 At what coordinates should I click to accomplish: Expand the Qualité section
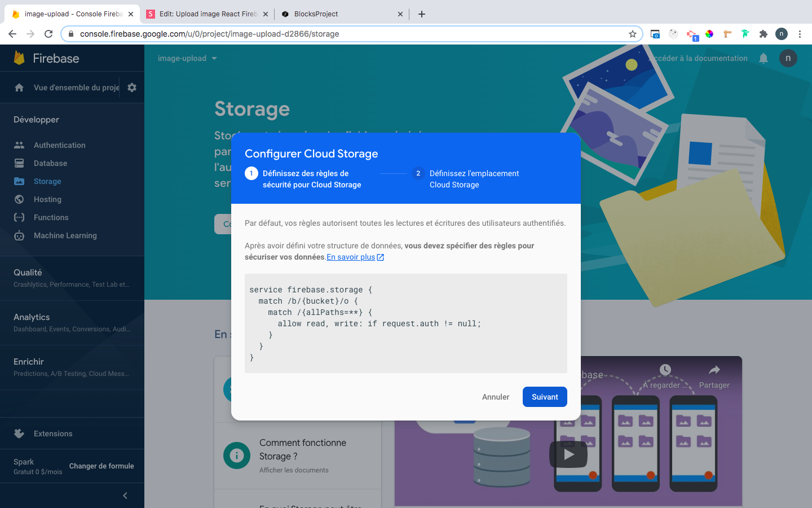72,278
